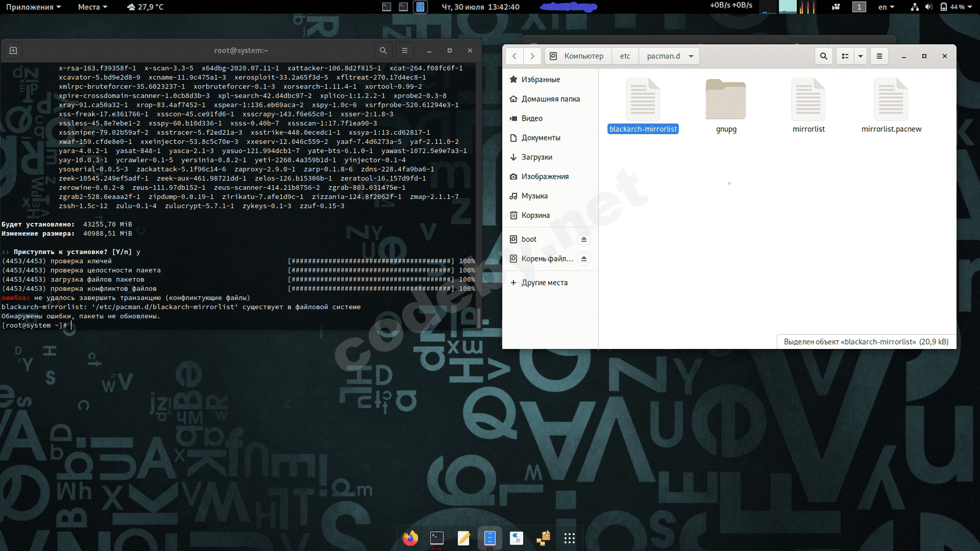
Task: Expand the pacman.d path dropdown
Action: coord(691,56)
